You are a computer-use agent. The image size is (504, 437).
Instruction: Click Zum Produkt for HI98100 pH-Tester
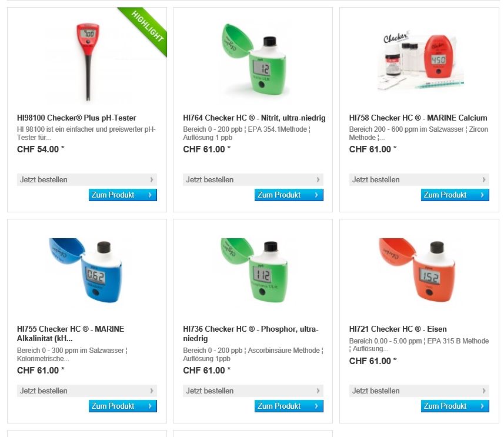tap(122, 195)
